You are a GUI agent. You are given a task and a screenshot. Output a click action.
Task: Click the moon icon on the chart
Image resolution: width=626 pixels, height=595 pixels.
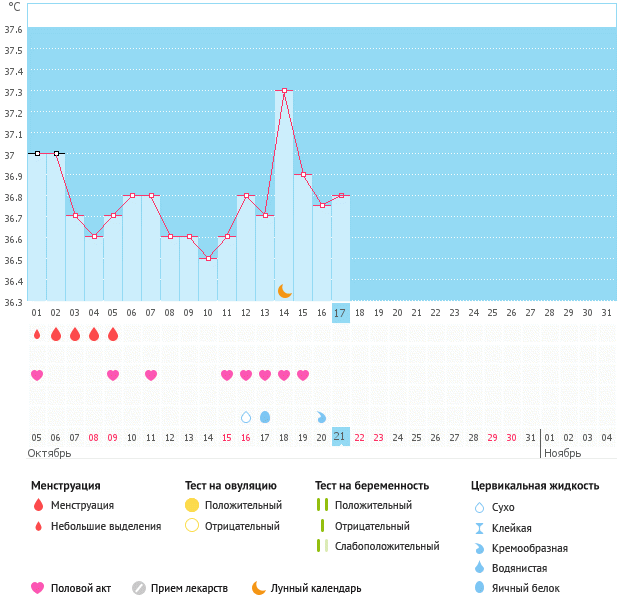285,290
